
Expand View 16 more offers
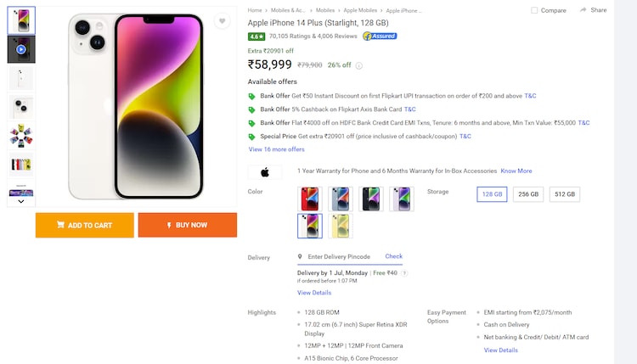[276, 149]
